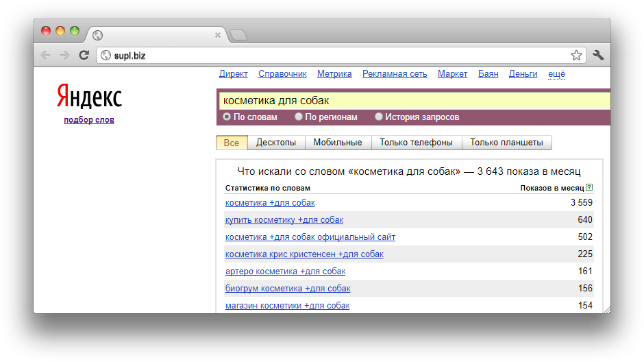
Task: Open the Директ link
Action: point(234,74)
